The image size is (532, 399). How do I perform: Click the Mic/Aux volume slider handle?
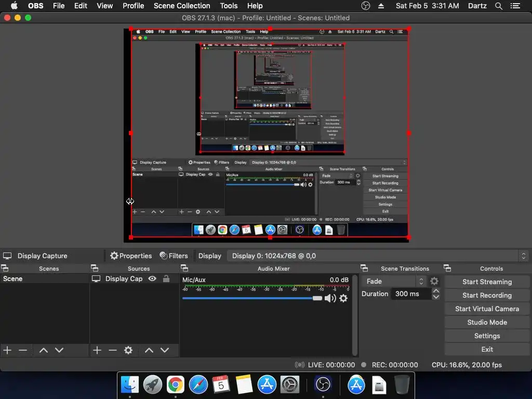pos(317,298)
